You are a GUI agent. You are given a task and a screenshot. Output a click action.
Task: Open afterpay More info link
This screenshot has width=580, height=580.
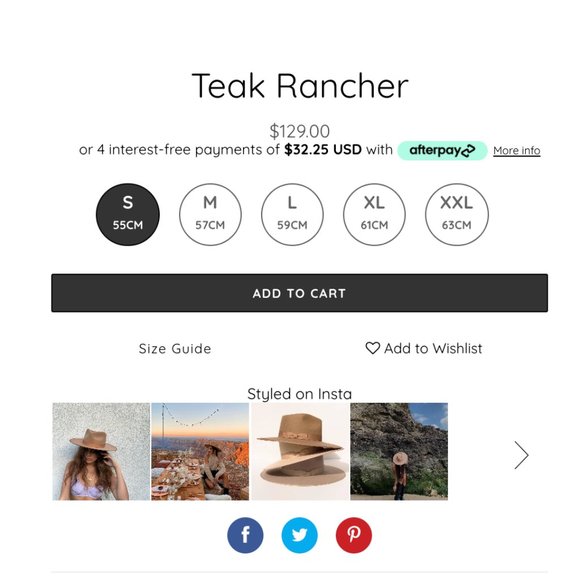pos(517,151)
